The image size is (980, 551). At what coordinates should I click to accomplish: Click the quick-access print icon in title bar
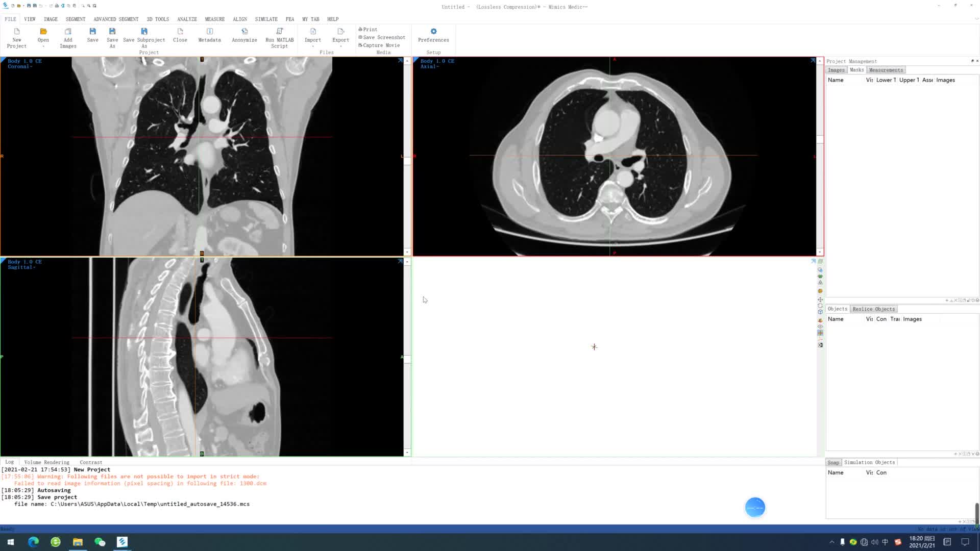point(57,6)
